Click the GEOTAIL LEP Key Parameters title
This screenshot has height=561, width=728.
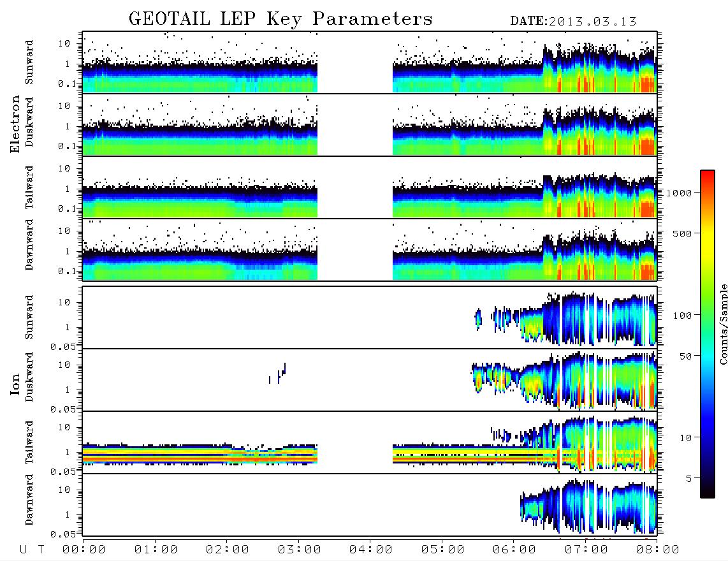[x=280, y=20]
